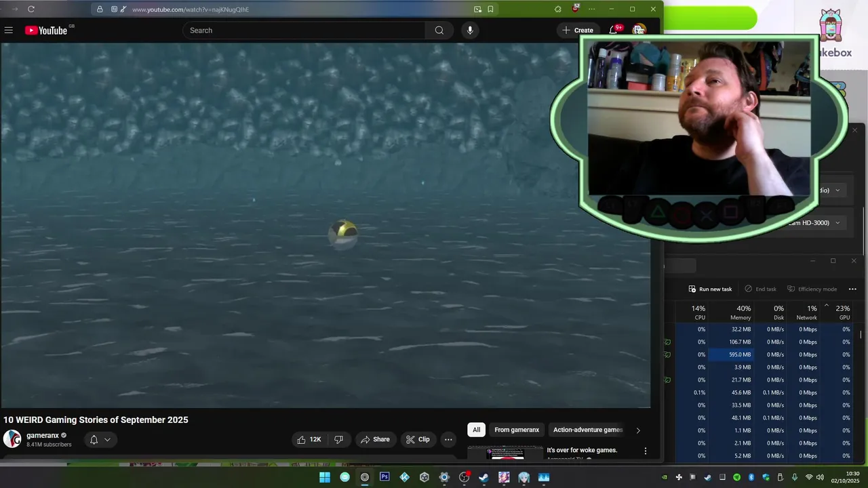Image resolution: width=868 pixels, height=488 pixels.
Task: Open options dots for 'It's over for woke games.'
Action: (x=645, y=451)
